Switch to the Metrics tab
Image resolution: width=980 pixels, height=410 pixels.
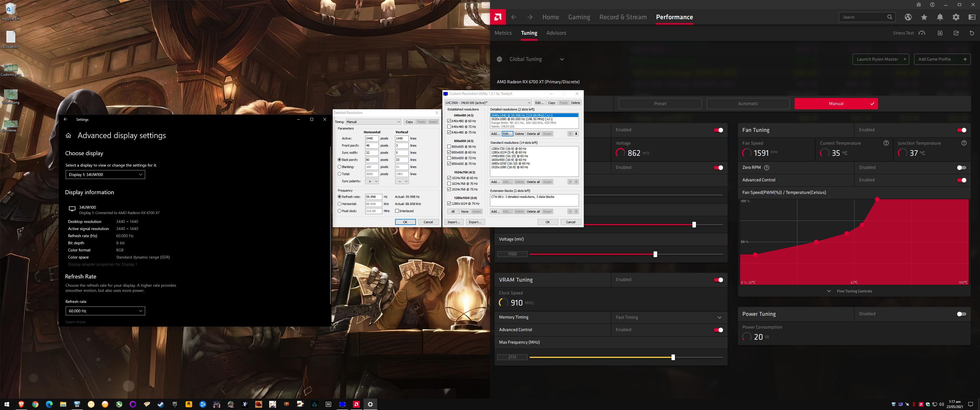[x=503, y=33]
